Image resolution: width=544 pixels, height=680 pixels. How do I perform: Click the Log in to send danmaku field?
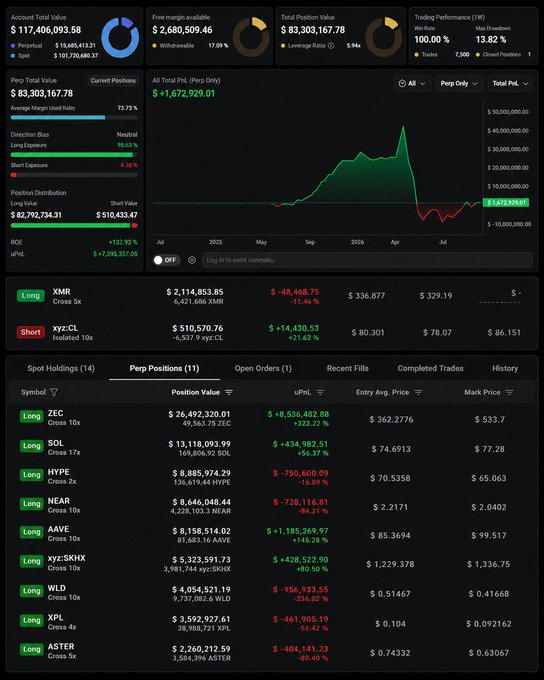pyautogui.click(x=367, y=260)
